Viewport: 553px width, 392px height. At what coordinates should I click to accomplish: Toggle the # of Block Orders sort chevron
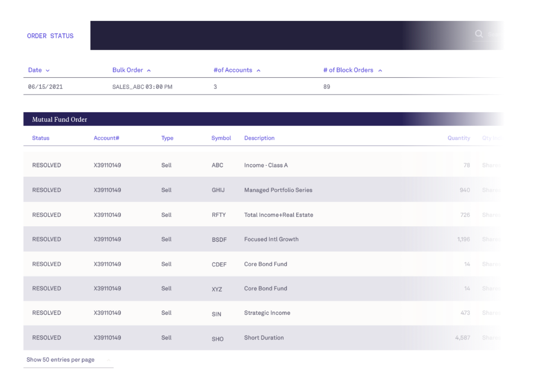[380, 70]
